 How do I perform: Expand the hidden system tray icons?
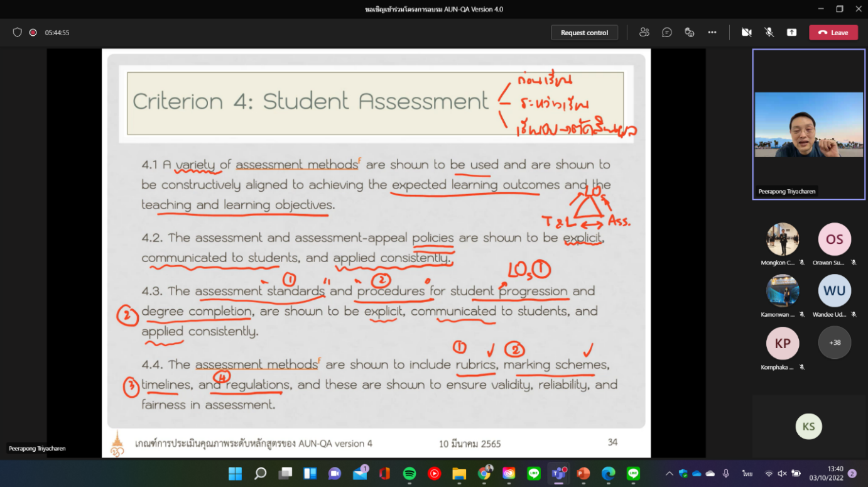pos(669,473)
